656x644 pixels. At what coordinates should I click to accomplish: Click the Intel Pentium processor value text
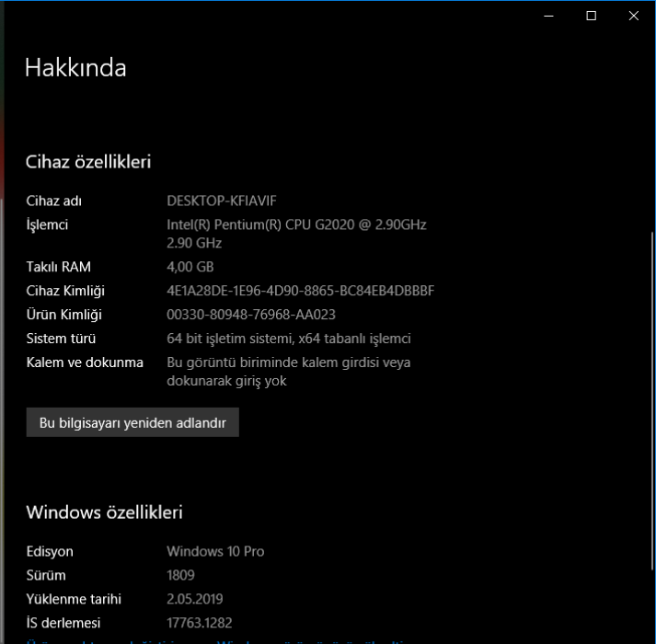click(296, 224)
